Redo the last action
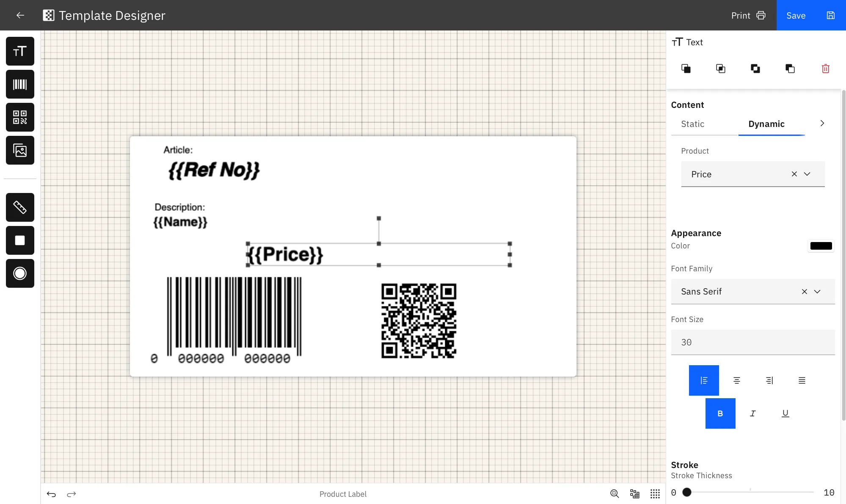Image resolution: width=846 pixels, height=504 pixels. [72, 494]
